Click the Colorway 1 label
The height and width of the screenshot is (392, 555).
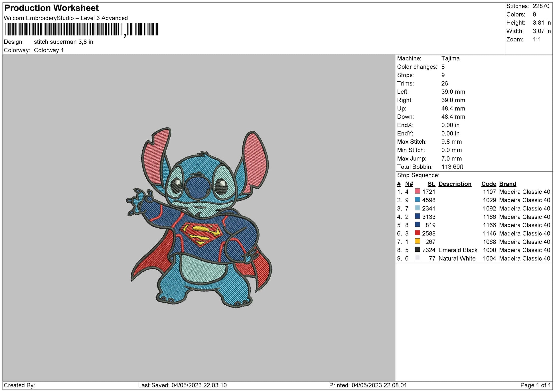[50, 49]
